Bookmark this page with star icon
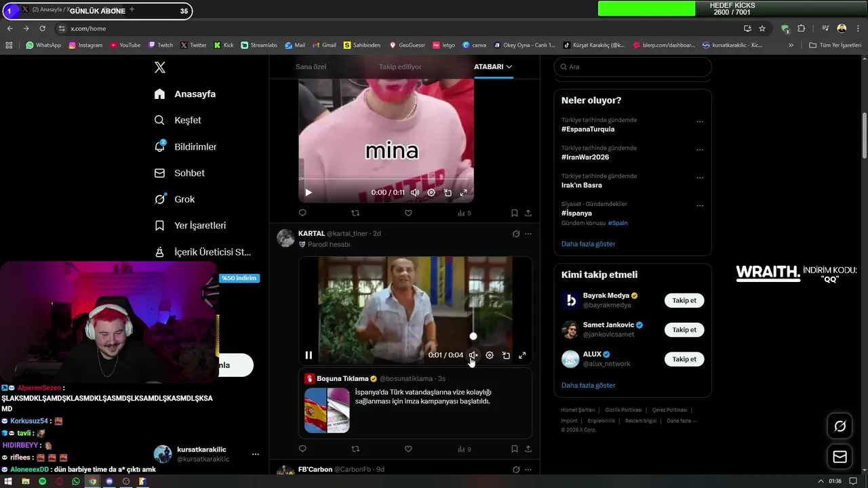This screenshot has width=868, height=488. pos(762,28)
